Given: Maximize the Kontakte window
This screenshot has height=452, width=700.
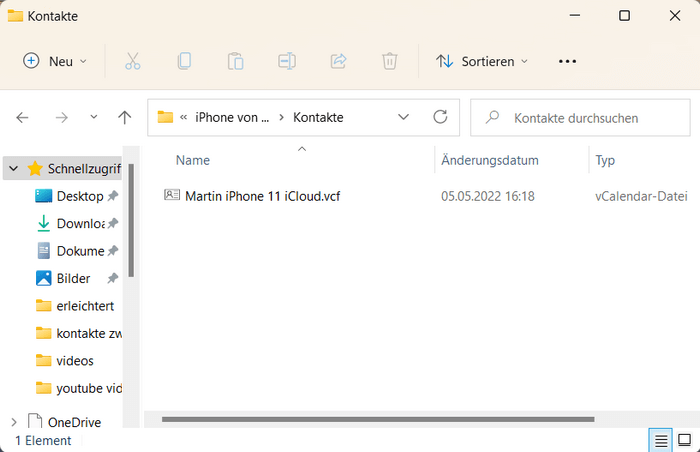Looking at the screenshot, I should pos(625,16).
